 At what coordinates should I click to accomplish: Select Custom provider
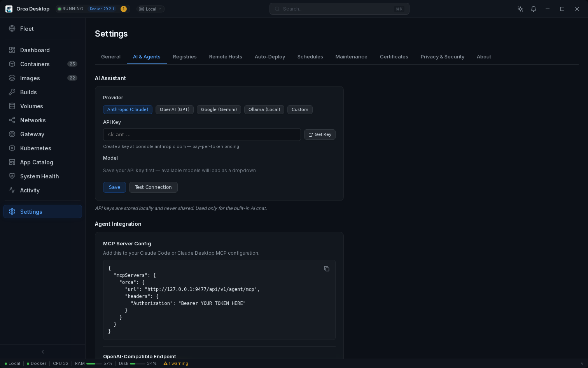[x=300, y=109]
